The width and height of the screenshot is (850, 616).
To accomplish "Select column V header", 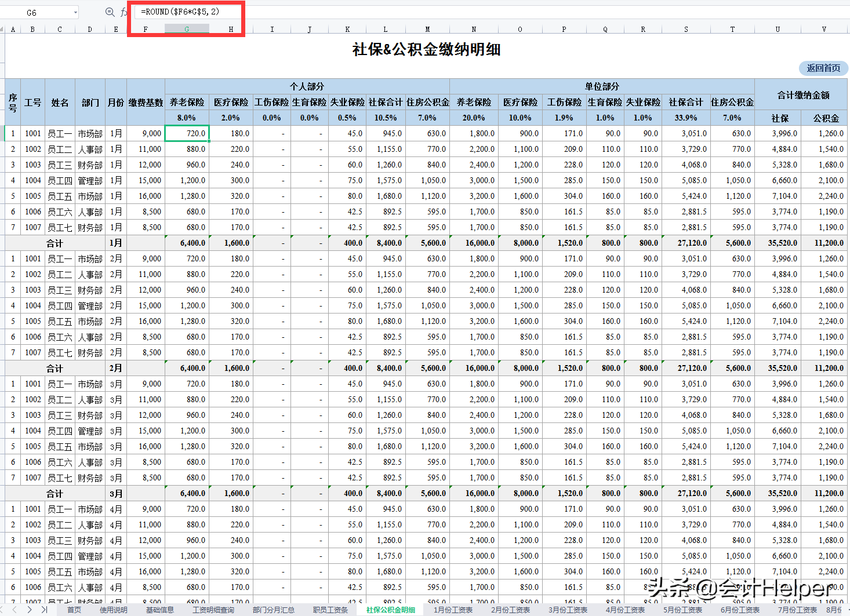I will [824, 29].
